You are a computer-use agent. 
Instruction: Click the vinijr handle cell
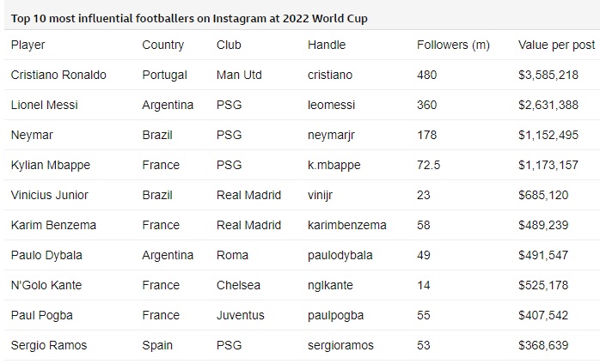[x=320, y=195]
